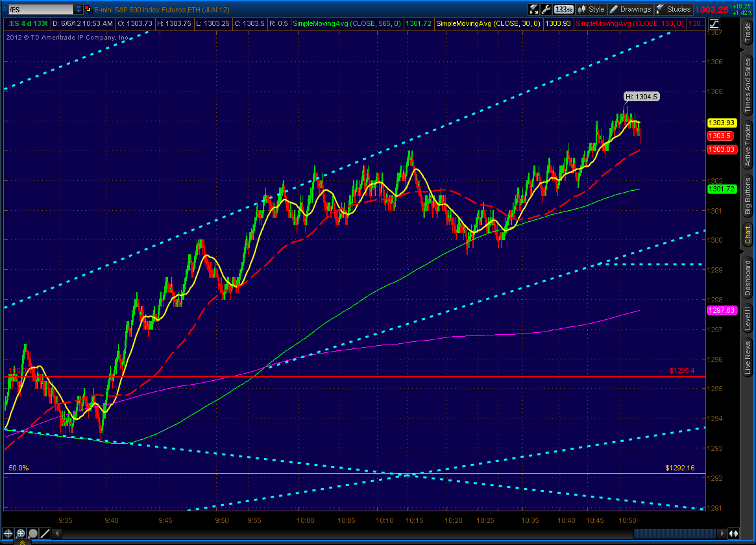Screen dimensions: 756x545
Task: Click the +18.25 net change value
Action: click(741, 6)
